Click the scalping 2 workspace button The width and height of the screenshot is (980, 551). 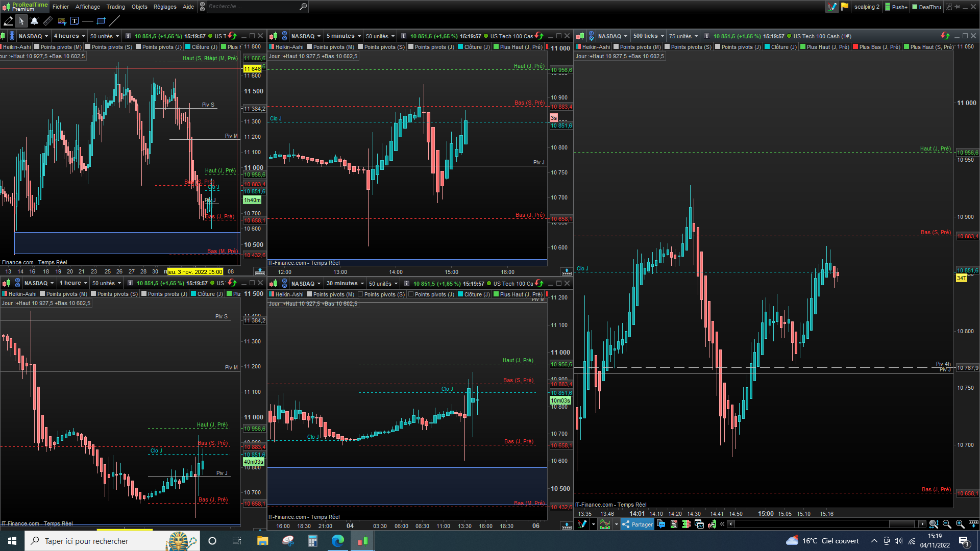[x=867, y=7]
